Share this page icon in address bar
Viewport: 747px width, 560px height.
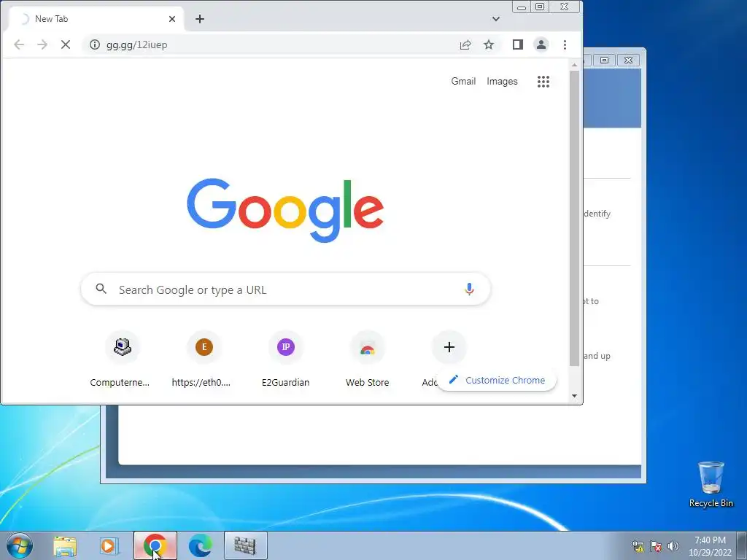pyautogui.click(x=465, y=44)
